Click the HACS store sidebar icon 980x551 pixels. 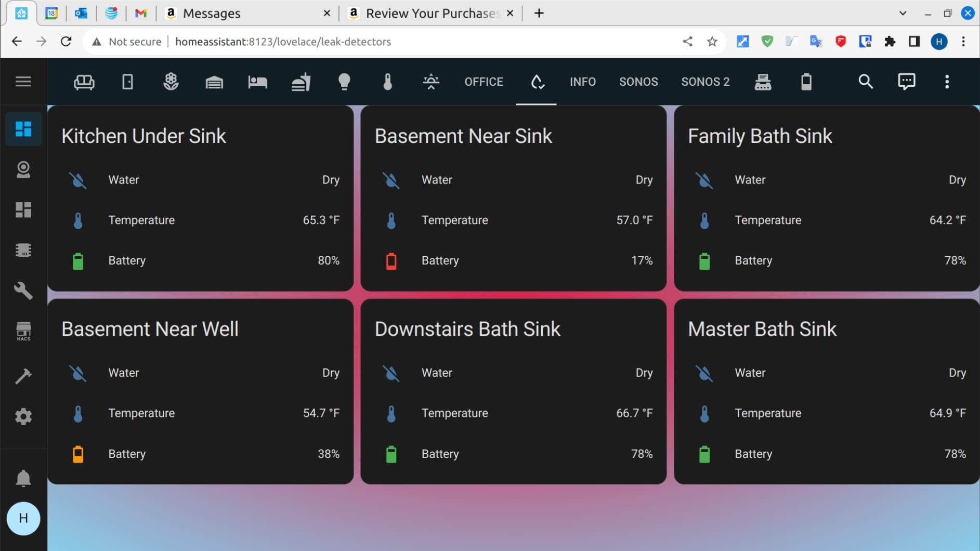(x=23, y=331)
